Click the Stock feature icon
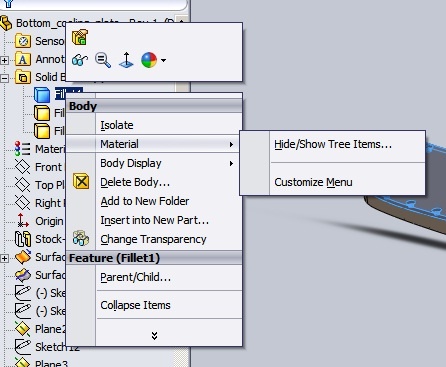This screenshot has width=446, height=367. (23, 239)
